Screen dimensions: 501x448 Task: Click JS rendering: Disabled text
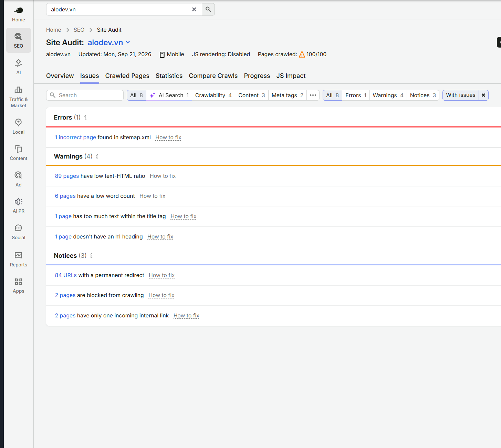(221, 54)
